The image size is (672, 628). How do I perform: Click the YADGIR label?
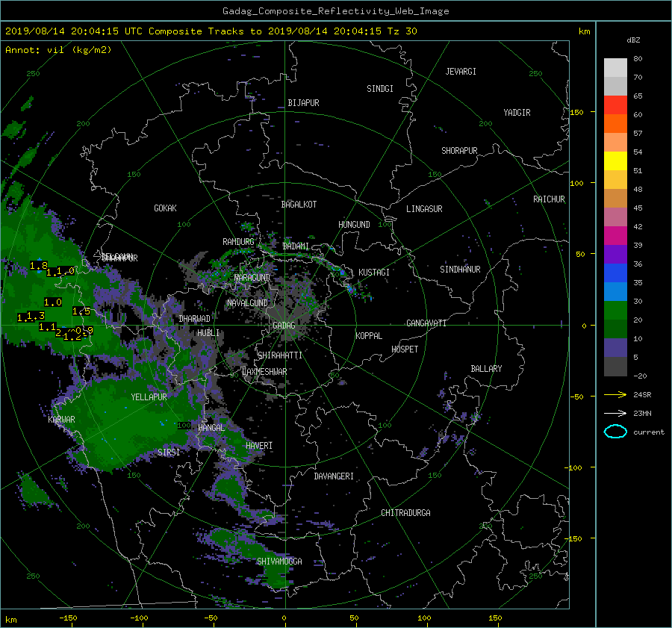point(517,113)
